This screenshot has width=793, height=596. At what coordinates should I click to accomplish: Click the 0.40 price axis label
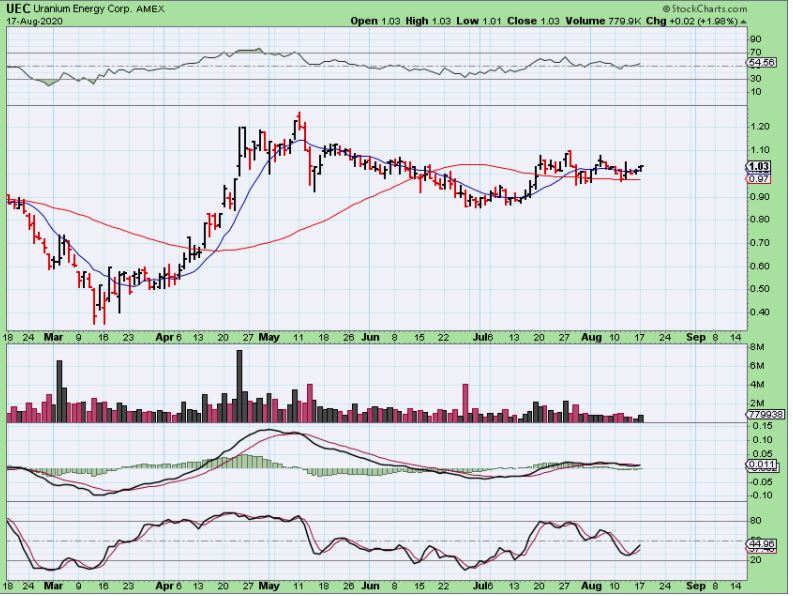(x=759, y=312)
